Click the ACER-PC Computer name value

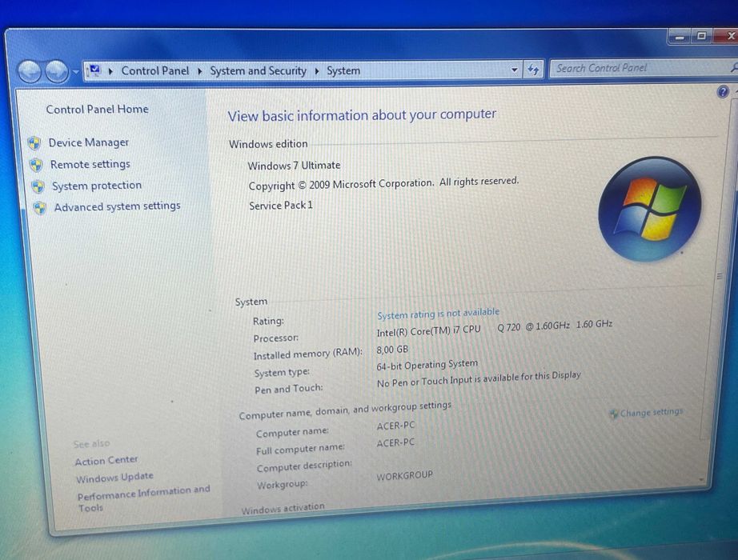tap(395, 426)
